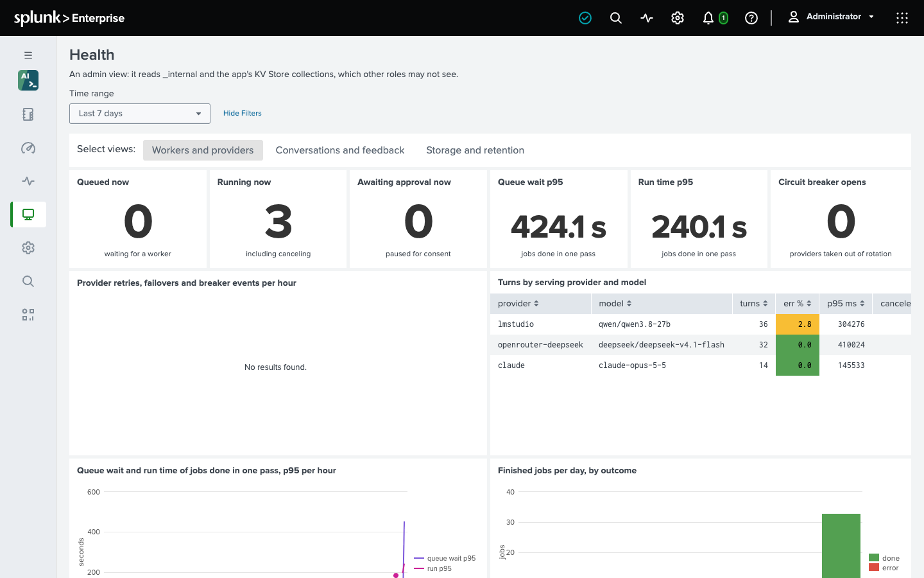The width and height of the screenshot is (924, 578).
Task: Click the Splunk Enterprise logo
Action: coord(69,18)
